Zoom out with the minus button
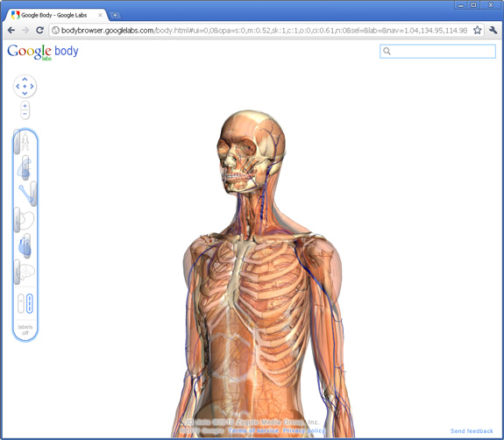Screen dimensions: 504x440 click(25, 114)
